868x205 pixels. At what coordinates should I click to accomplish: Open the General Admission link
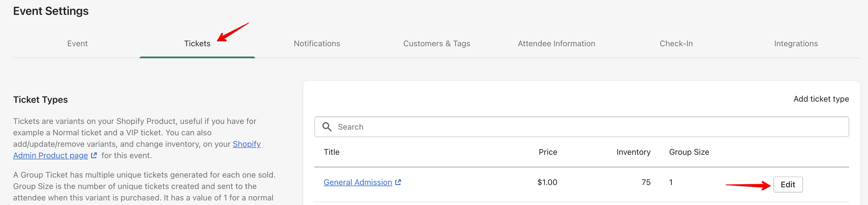click(357, 182)
